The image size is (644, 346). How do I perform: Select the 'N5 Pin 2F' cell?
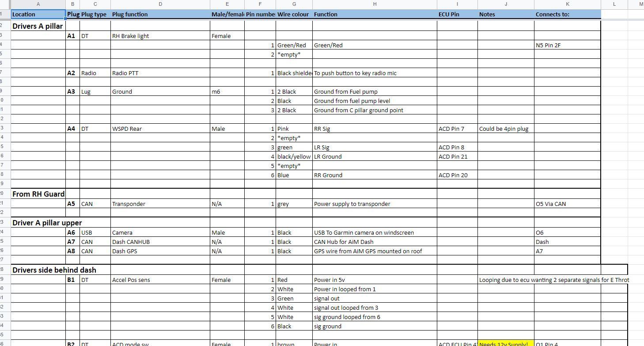[x=567, y=45]
